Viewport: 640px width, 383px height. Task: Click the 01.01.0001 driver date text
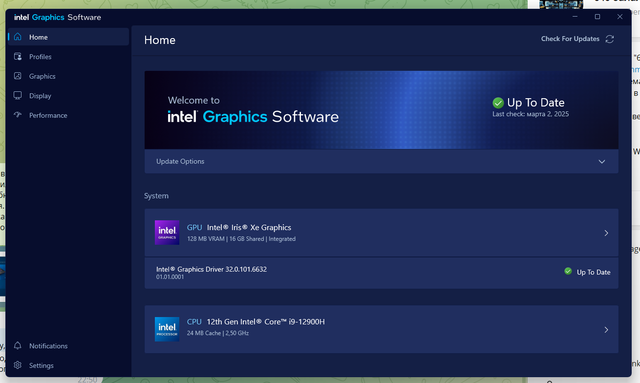pos(170,277)
